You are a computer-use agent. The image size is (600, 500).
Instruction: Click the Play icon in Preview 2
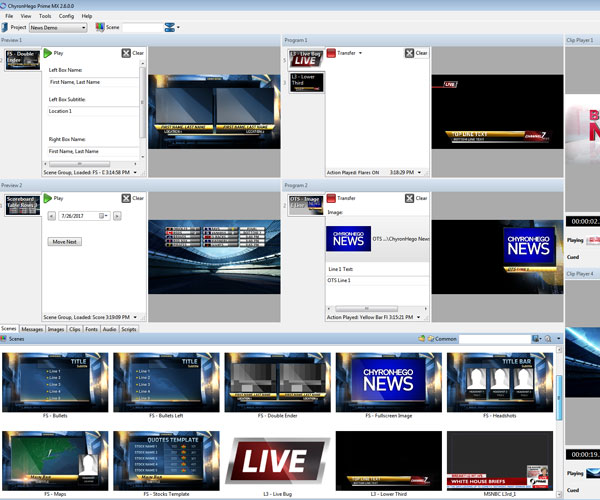[47, 198]
